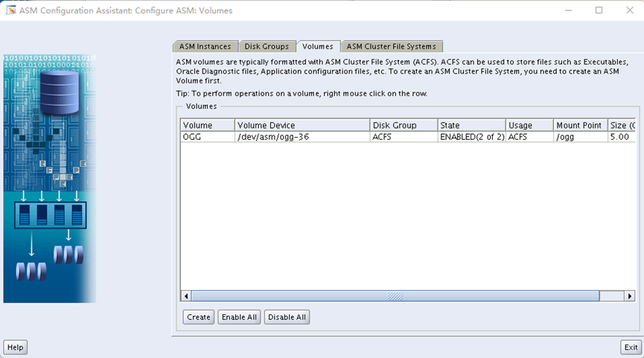Open the ASM Cluster File Systems tab

pos(392,46)
